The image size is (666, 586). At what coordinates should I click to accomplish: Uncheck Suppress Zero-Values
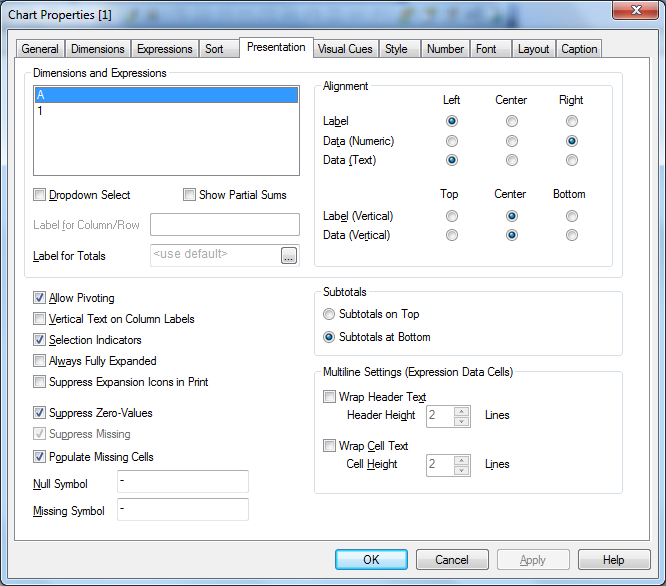(x=40, y=412)
